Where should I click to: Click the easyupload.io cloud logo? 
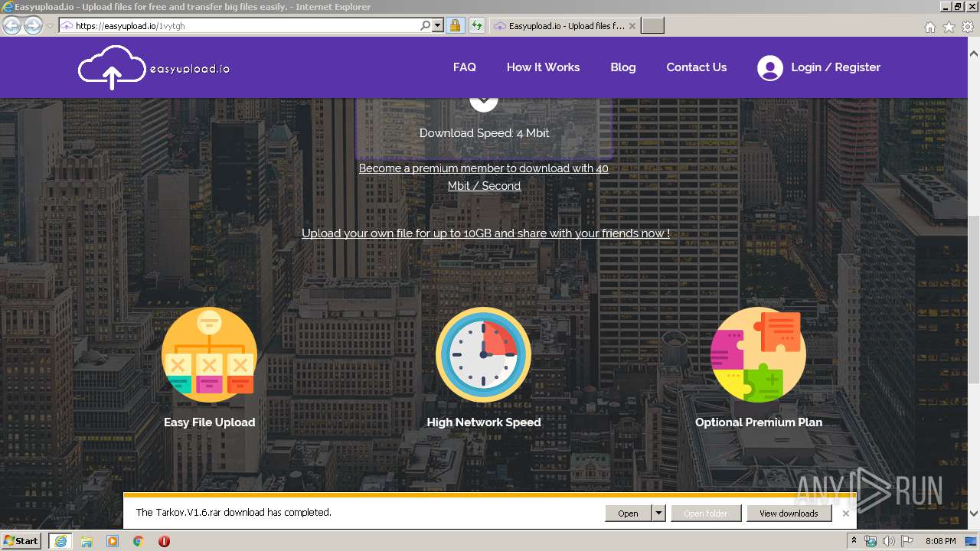154,67
